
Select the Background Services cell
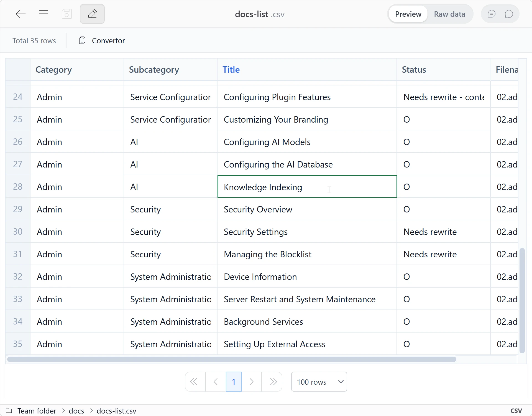tap(307, 321)
